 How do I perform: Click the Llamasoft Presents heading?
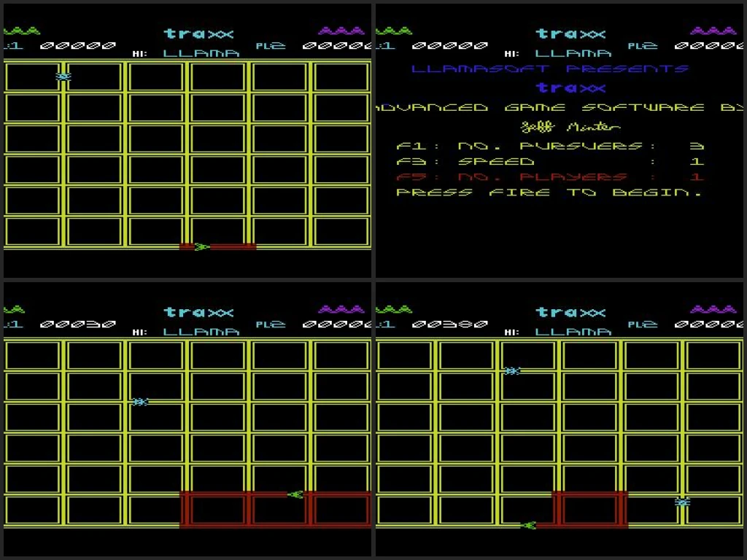pos(550,69)
